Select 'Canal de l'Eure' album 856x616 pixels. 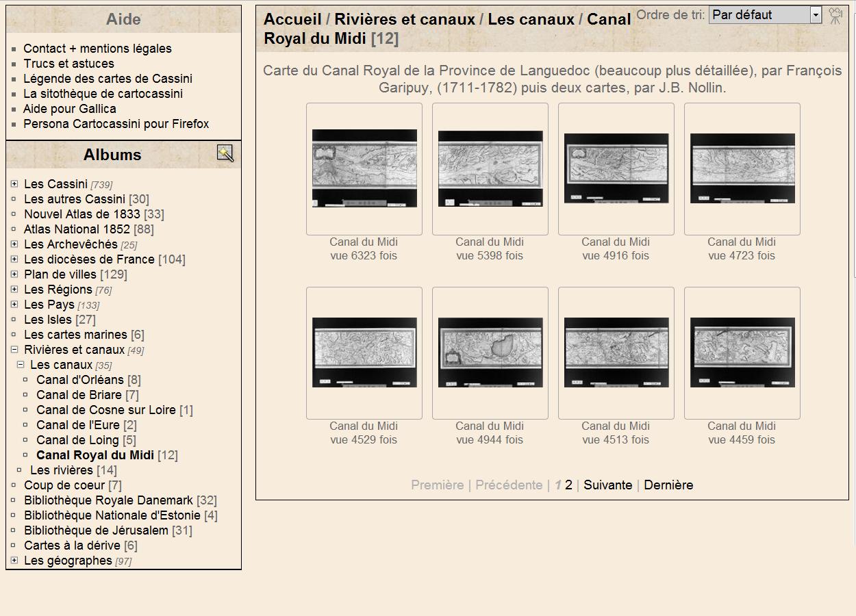pyautogui.click(x=78, y=425)
